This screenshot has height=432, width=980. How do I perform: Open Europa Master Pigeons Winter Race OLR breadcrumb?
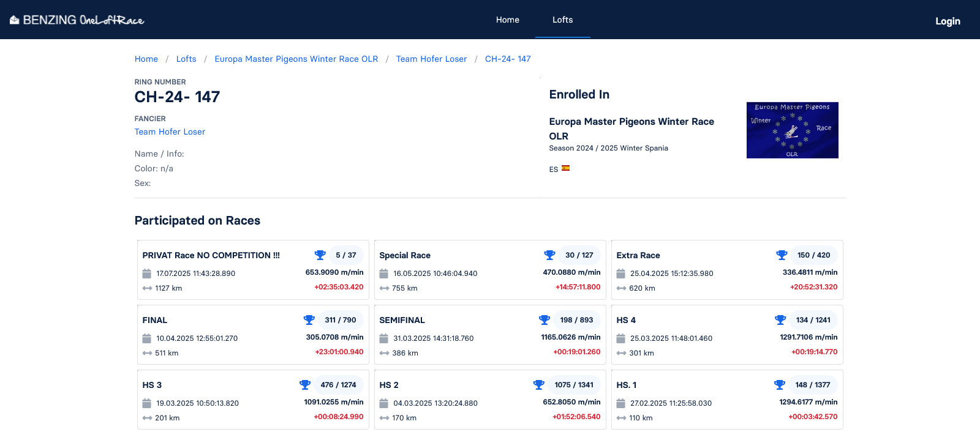click(x=296, y=59)
